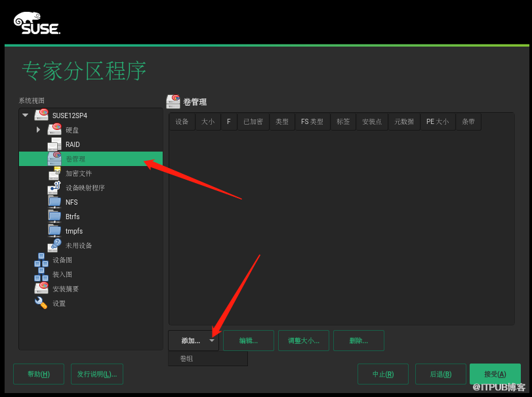Screen dimensions: 532x397
Task: Click the installation summary (安装摘要) icon
Action: [x=41, y=288]
